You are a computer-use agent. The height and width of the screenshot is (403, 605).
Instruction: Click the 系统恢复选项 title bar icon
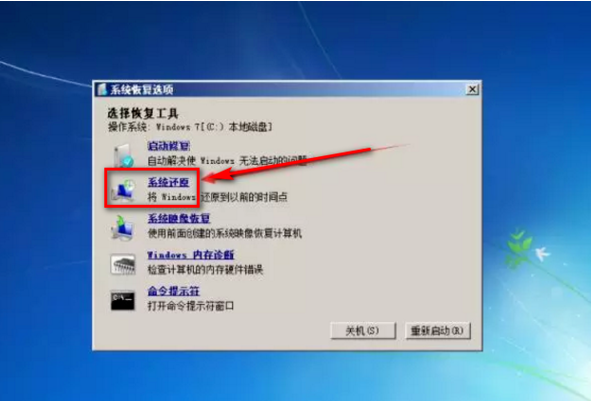[x=102, y=90]
